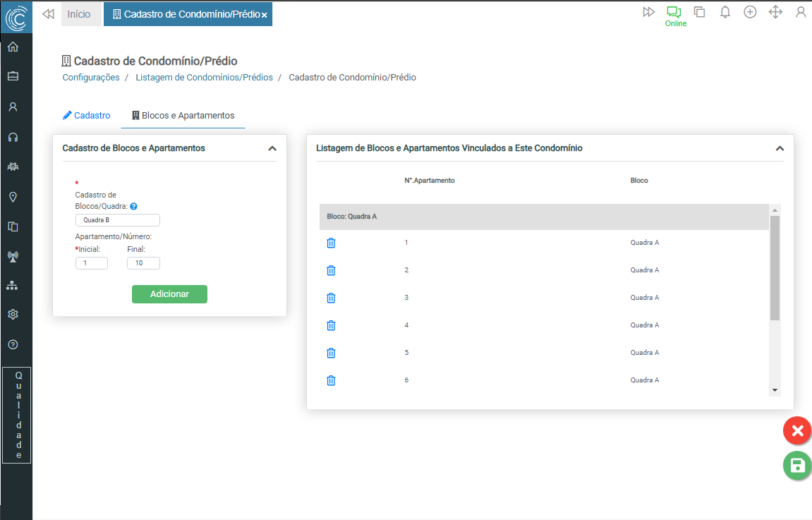Click the help question mark sidebar icon
This screenshot has width=812, height=520.
(13, 345)
